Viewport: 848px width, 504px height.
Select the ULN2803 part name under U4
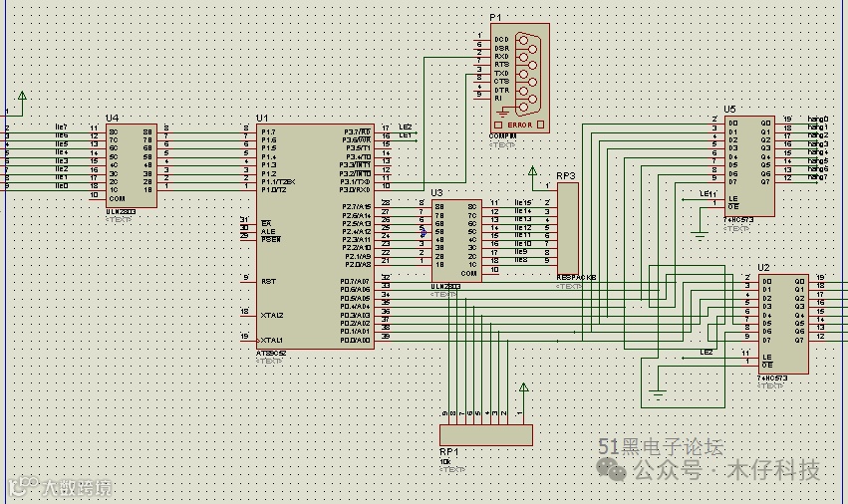pyautogui.click(x=121, y=212)
